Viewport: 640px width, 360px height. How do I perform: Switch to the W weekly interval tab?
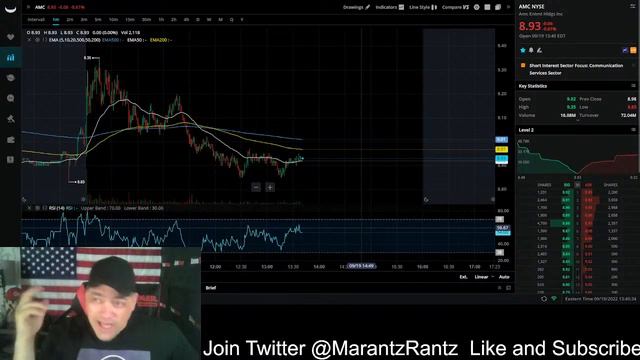click(x=209, y=20)
